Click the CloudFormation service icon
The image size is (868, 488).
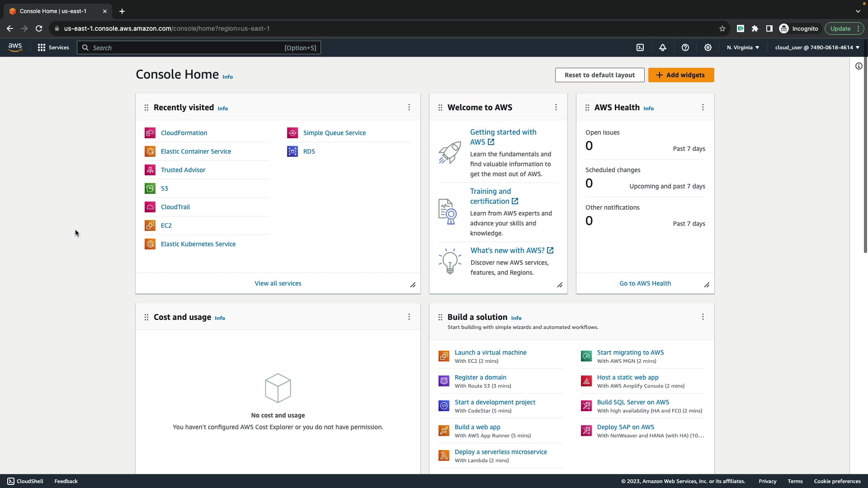pyautogui.click(x=150, y=133)
